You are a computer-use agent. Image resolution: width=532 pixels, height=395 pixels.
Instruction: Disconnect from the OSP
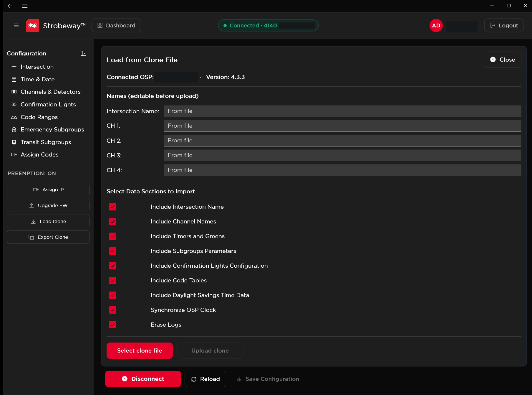pos(143,379)
